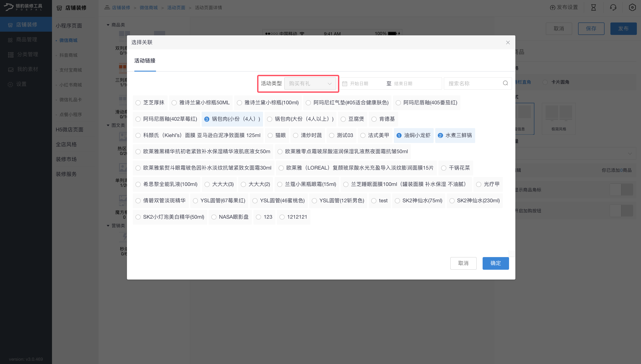Click the 保存 button in background page
This screenshot has width=641, height=364.
(591, 29)
